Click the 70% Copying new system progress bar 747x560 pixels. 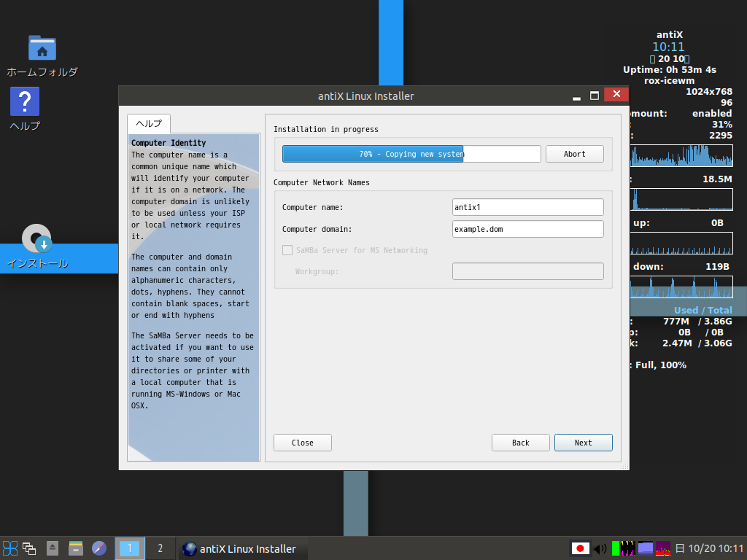[411, 154]
